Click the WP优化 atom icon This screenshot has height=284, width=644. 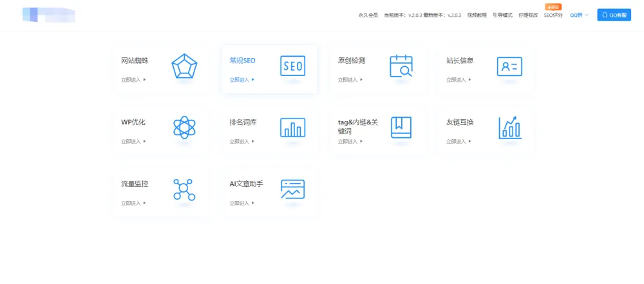pos(184,128)
